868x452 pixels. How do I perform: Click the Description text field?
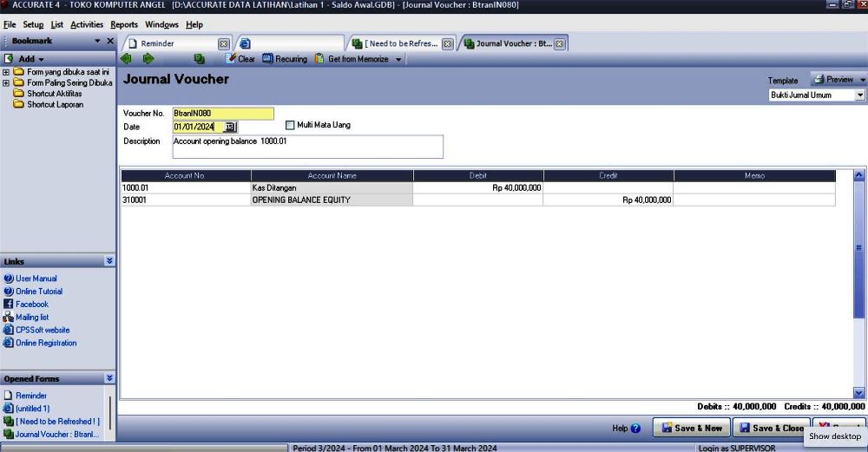307,147
